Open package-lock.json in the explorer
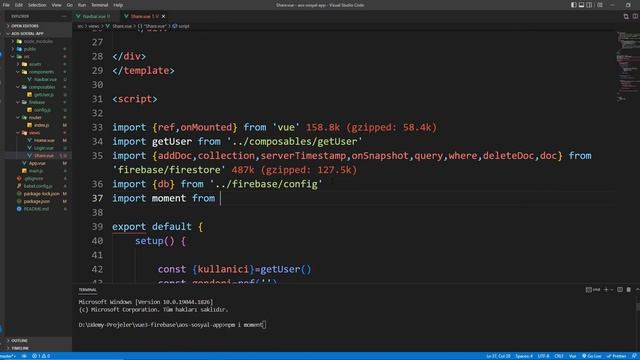640x360 pixels. [41, 193]
